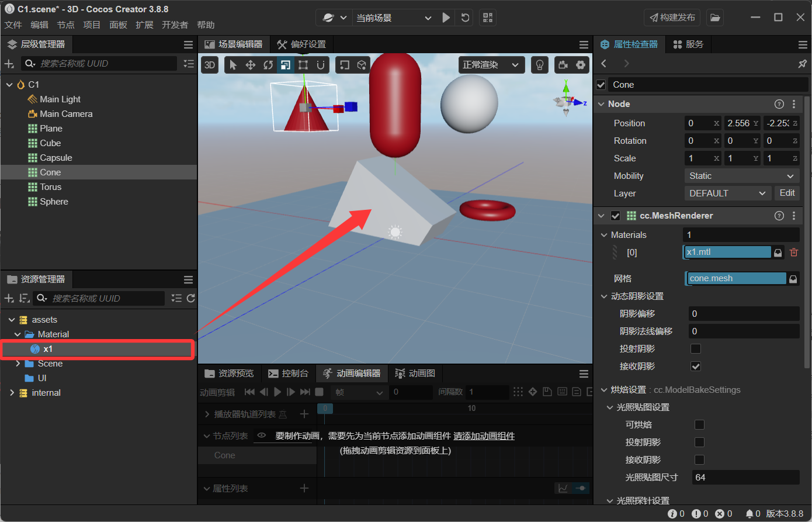Open the Node section help icon
Viewport: 812px width, 522px height.
(779, 104)
